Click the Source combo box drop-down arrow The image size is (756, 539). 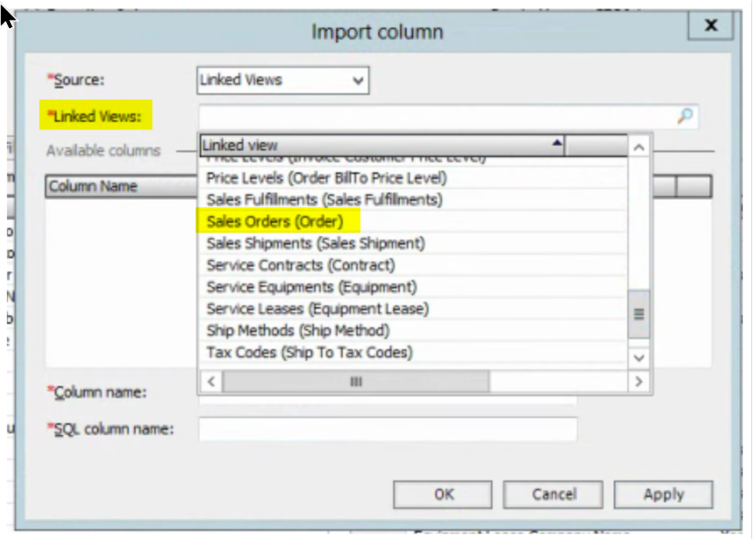point(358,80)
